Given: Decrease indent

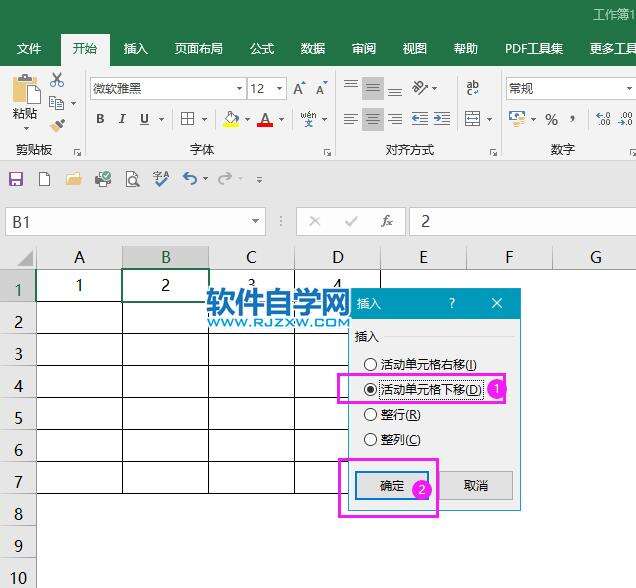Looking at the screenshot, I should click(420, 119).
